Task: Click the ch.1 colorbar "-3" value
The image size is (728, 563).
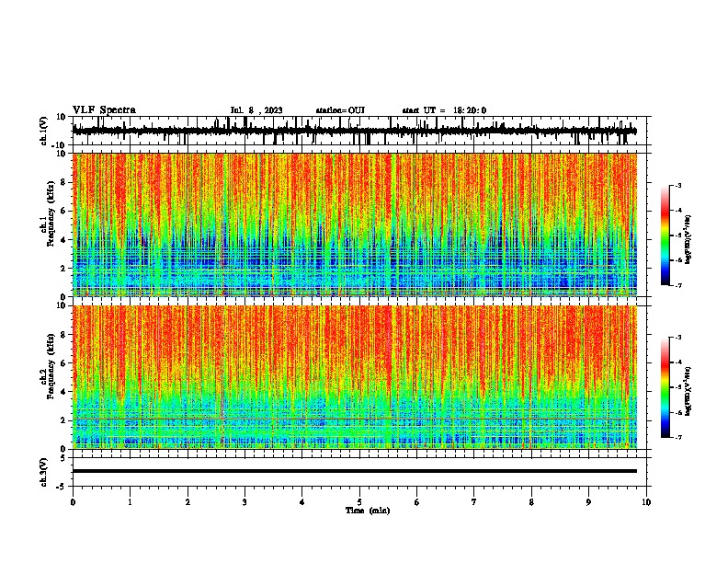Action: tap(678, 185)
